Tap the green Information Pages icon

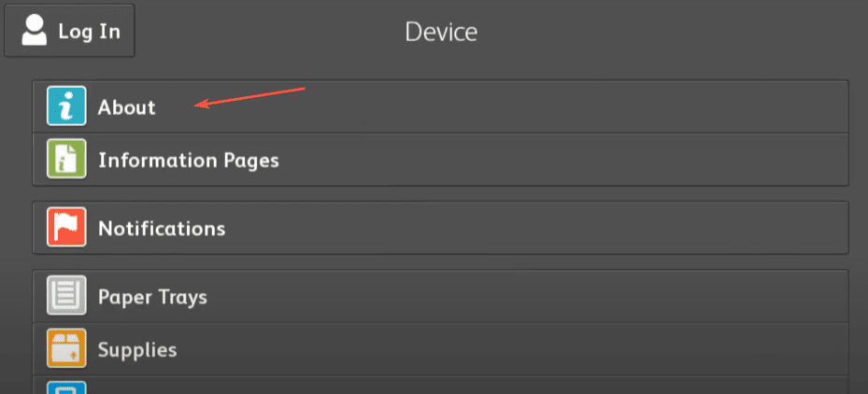pos(66,160)
